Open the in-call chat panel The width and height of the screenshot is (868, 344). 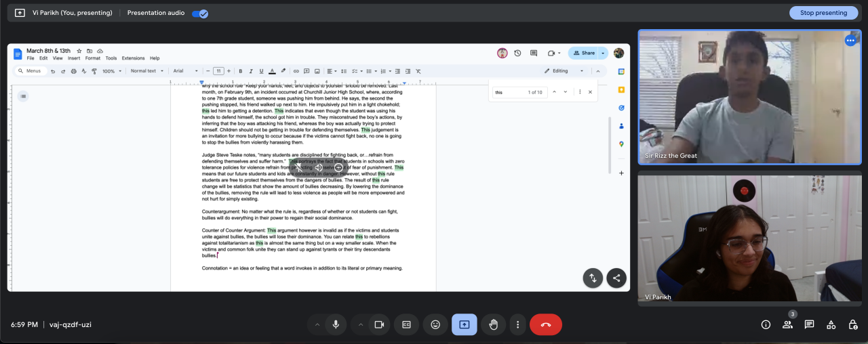click(x=809, y=324)
